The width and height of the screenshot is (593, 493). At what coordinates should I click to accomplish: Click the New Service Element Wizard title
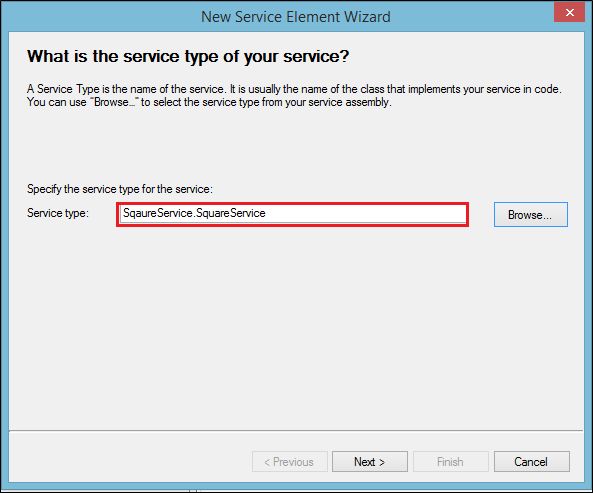click(296, 17)
